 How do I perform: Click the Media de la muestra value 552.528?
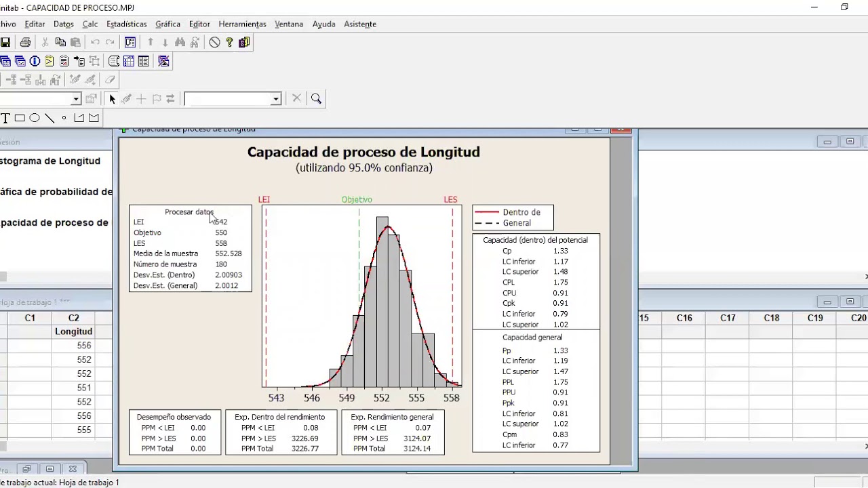tap(228, 253)
